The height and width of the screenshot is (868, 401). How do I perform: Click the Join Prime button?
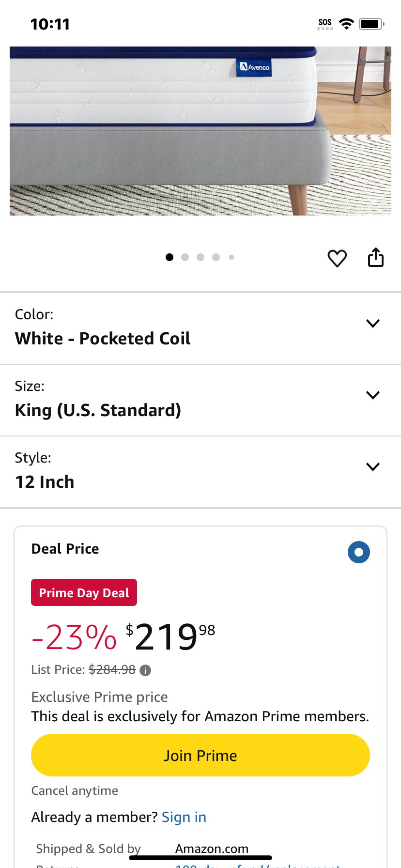click(200, 755)
